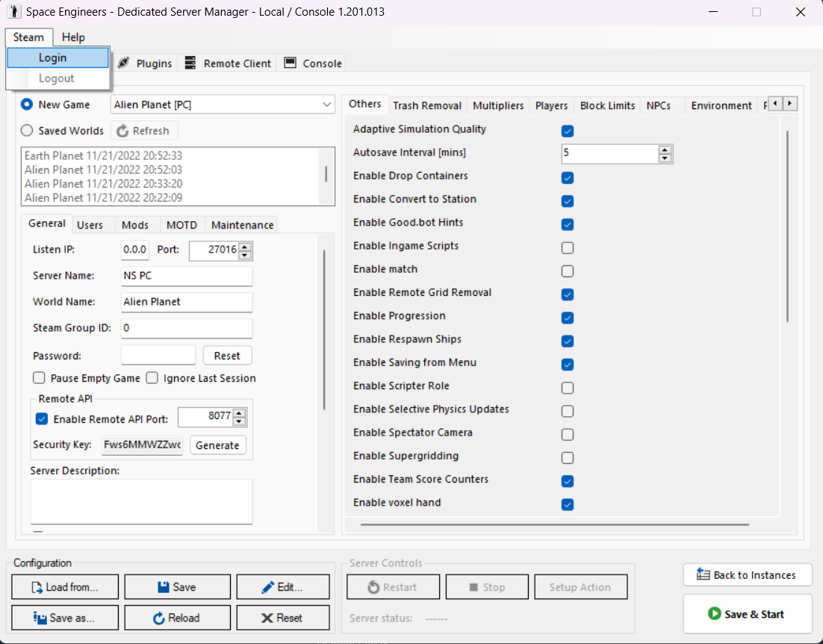
Task: Click the Remote Client server icon
Action: [x=190, y=63]
